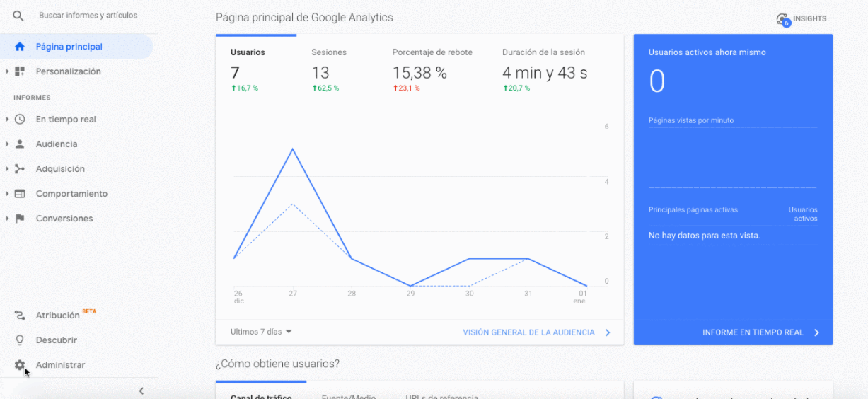The height and width of the screenshot is (399, 868).
Task: Click the 23,1 % bounce change value
Action: [407, 88]
